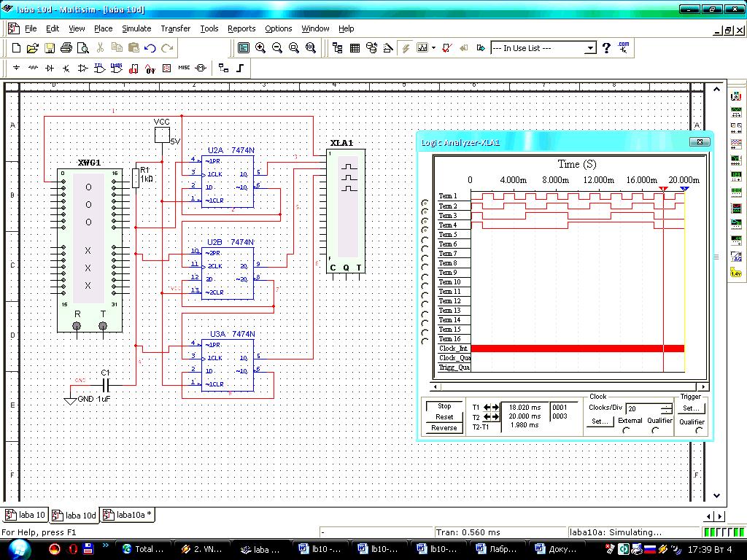The width and height of the screenshot is (747, 560).
Task: Open the TTL component family icon
Action: point(100,68)
